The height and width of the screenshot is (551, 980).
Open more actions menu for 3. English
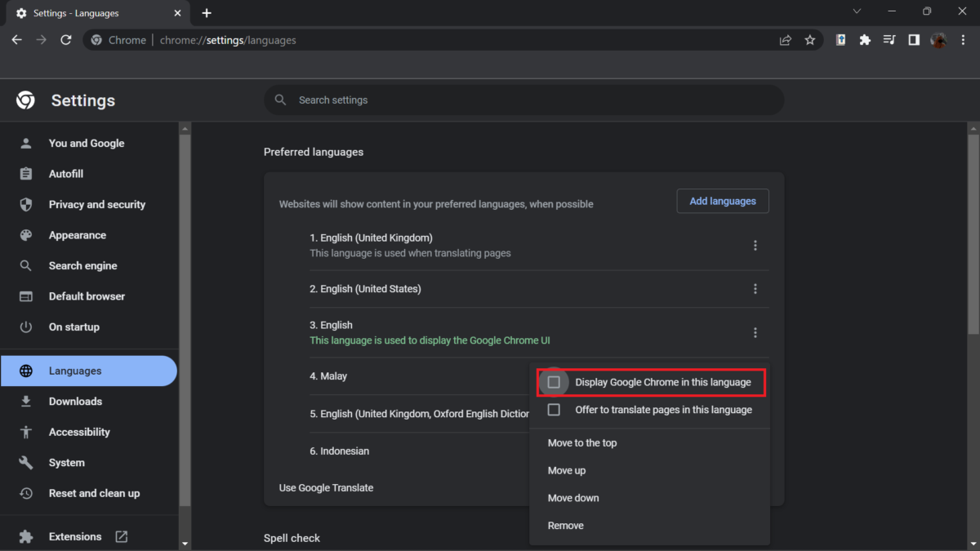755,332
